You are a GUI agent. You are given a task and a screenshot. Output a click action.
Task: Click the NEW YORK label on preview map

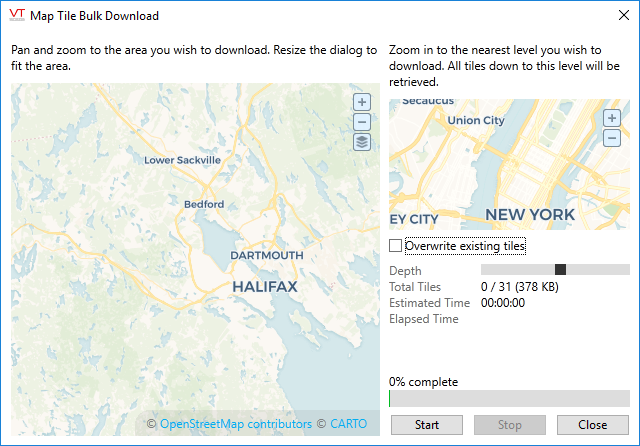529,215
